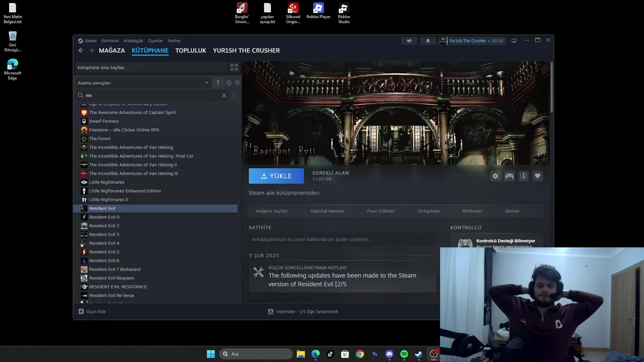
Task: Click the blue YÜKLE install button
Action: (x=276, y=176)
